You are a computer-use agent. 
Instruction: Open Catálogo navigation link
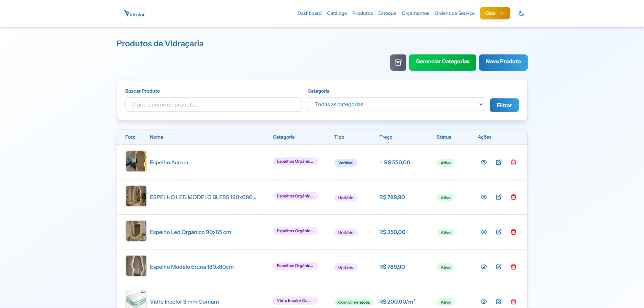(337, 13)
